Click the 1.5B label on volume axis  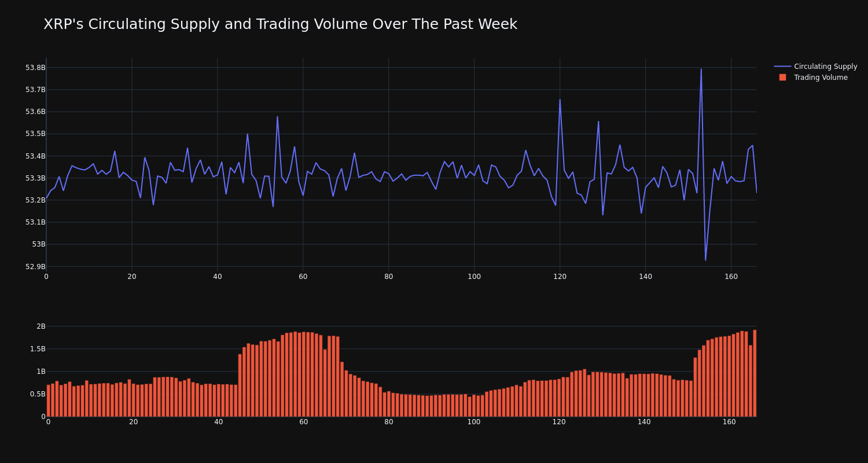(x=37, y=349)
